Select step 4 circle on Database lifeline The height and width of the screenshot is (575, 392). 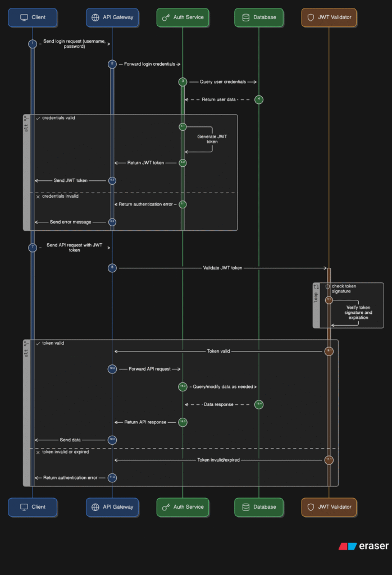pos(259,99)
